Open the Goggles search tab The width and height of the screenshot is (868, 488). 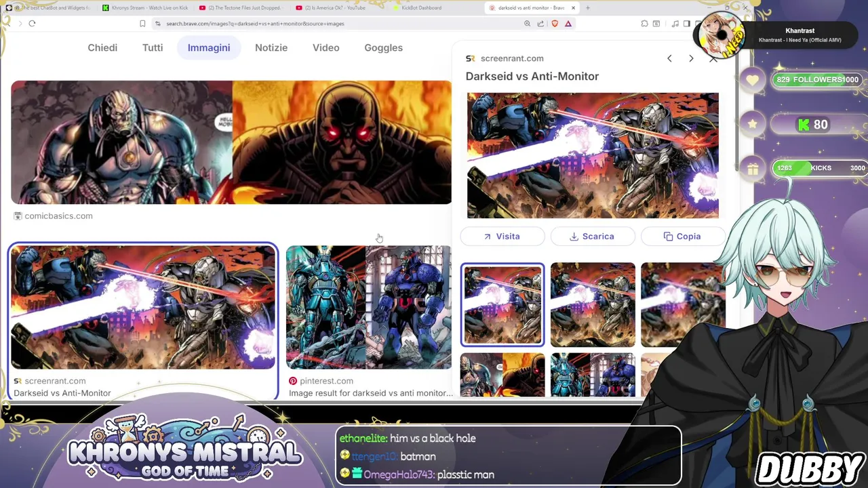[383, 47]
